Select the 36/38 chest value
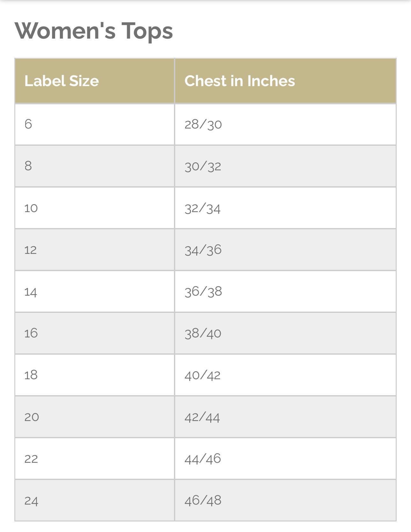The image size is (411, 532). (203, 292)
